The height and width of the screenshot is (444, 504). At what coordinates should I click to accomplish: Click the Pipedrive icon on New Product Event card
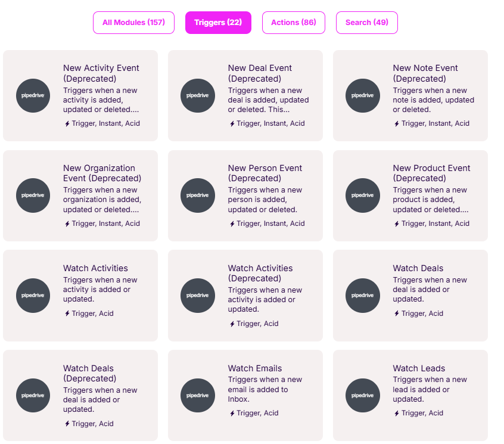click(363, 195)
